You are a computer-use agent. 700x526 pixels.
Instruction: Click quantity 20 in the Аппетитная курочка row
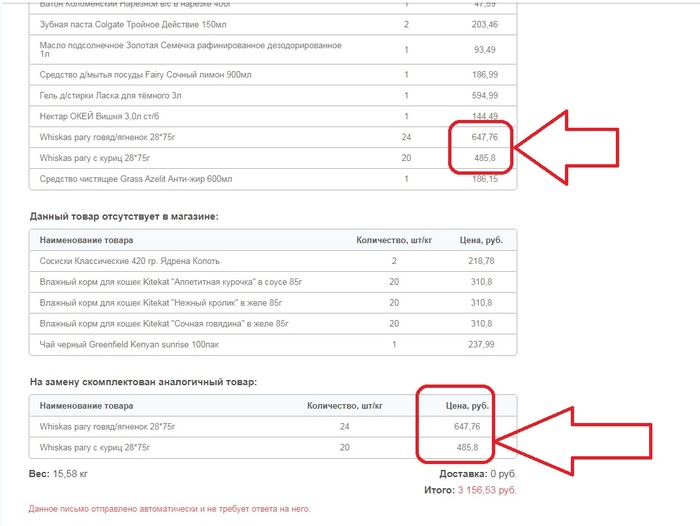click(394, 282)
